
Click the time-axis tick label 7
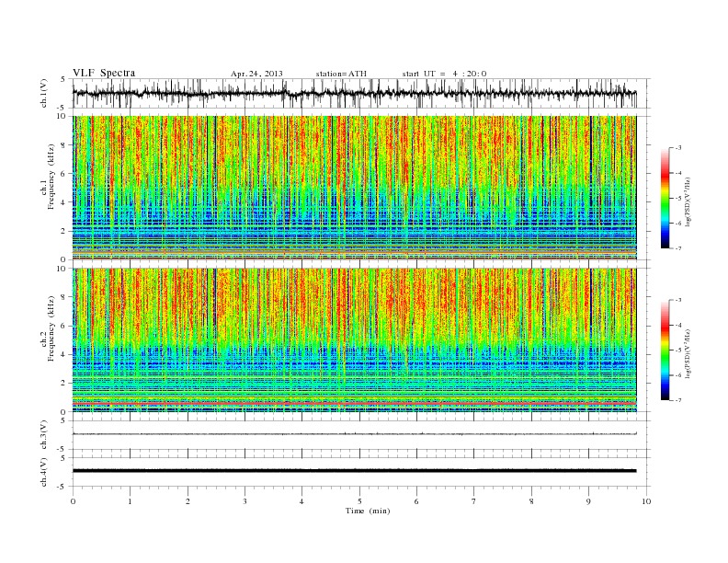click(473, 501)
